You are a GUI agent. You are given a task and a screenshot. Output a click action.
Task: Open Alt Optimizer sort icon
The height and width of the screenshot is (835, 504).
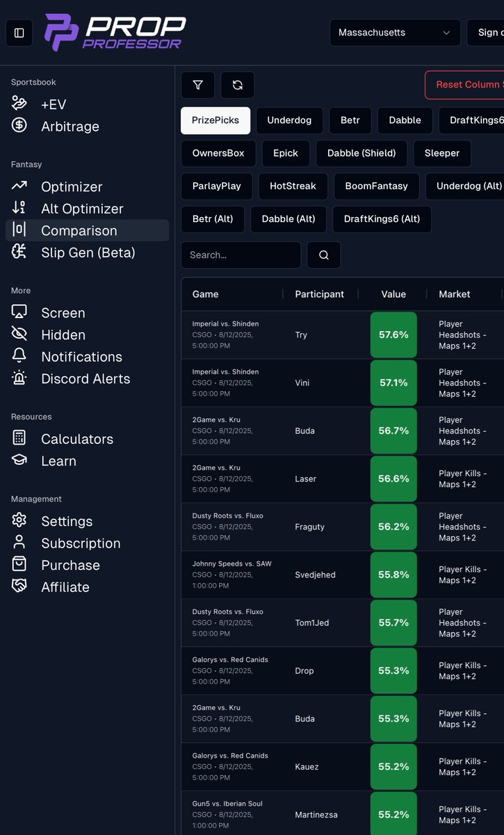click(x=19, y=208)
